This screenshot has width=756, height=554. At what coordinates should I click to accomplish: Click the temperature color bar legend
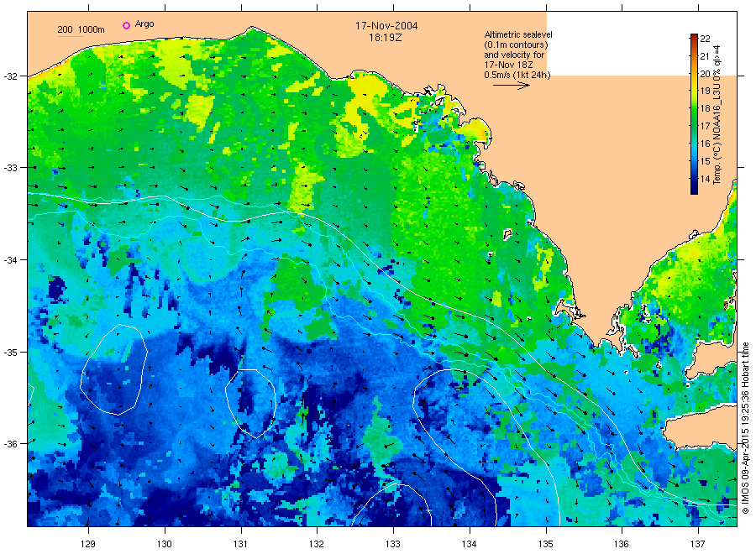pyautogui.click(x=694, y=113)
